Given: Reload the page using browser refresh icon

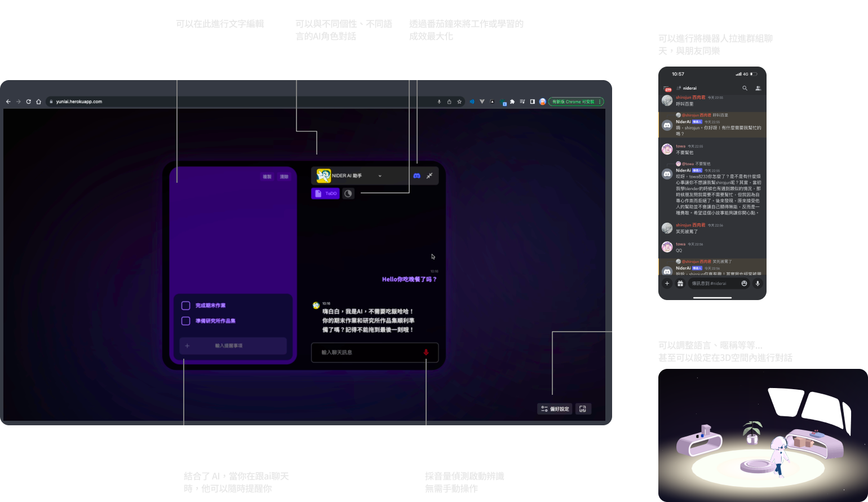Looking at the screenshot, I should point(28,102).
